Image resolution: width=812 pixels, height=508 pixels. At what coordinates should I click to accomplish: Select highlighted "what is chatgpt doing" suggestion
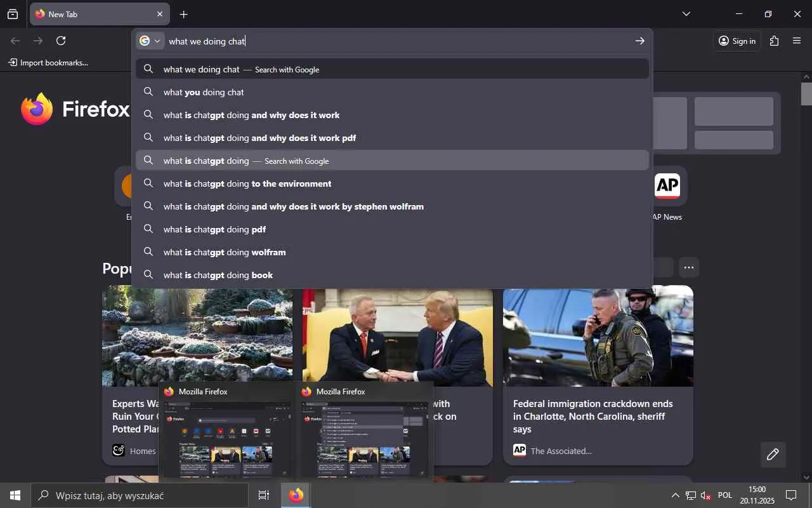click(x=392, y=161)
